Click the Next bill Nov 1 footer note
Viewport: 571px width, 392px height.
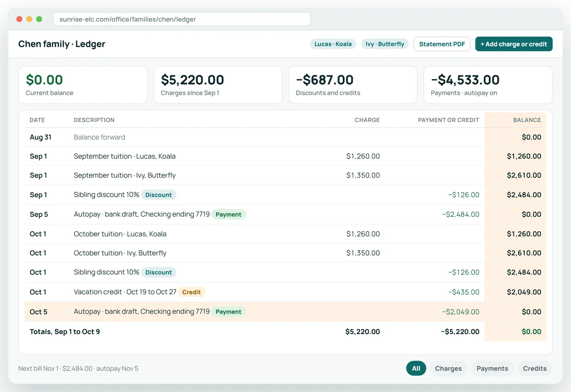click(x=78, y=368)
